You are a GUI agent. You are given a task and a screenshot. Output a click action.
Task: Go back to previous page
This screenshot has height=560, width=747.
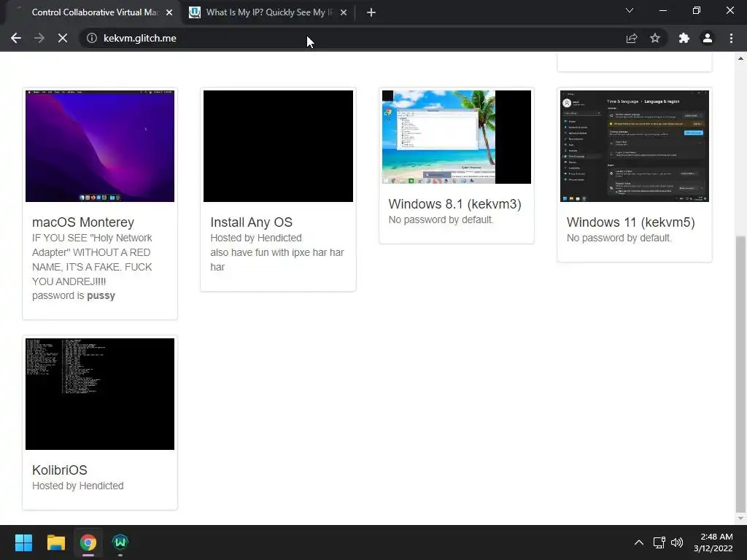[x=16, y=38]
